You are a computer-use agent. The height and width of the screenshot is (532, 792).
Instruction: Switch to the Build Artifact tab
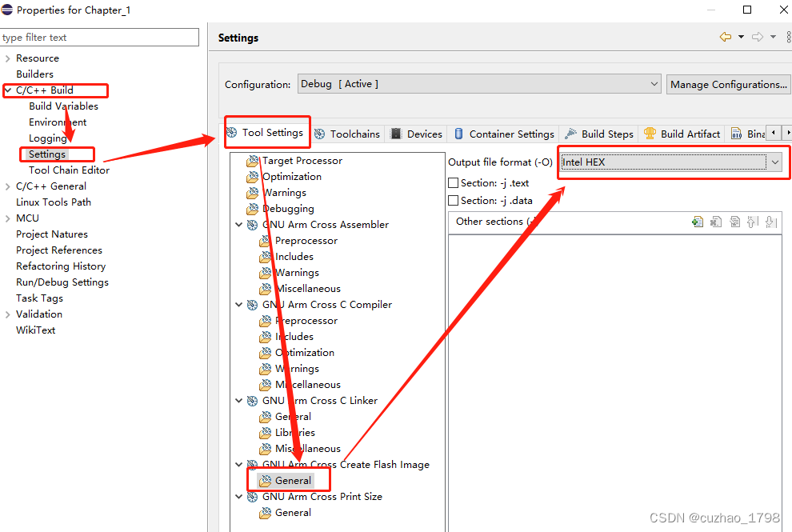point(682,134)
